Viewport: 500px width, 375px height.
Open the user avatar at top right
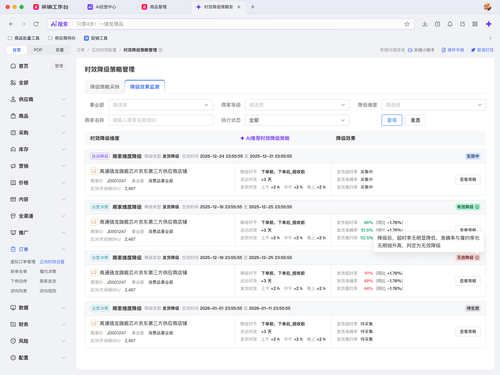[487, 7]
